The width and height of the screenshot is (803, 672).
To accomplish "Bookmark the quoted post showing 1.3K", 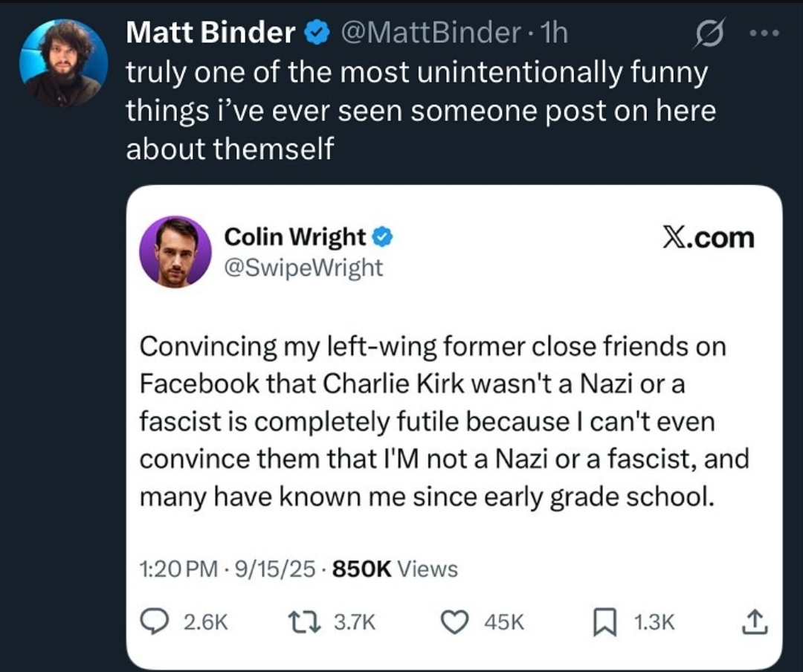I will 604,621.
